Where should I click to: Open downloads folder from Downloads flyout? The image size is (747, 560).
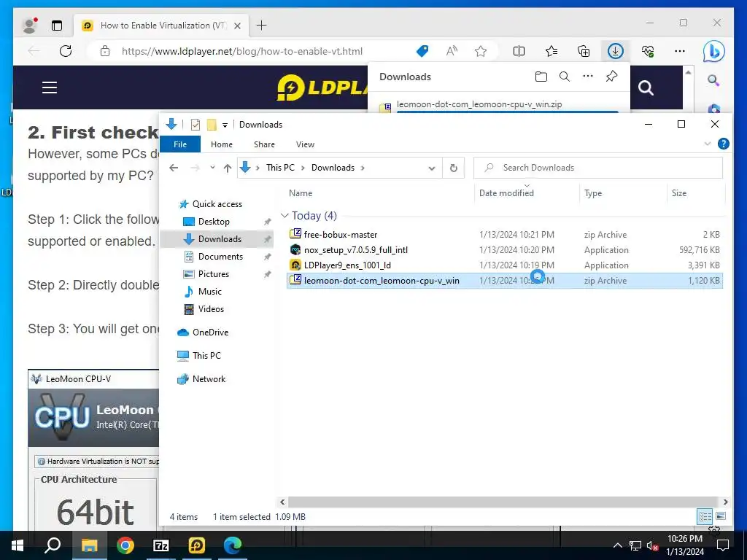(541, 77)
